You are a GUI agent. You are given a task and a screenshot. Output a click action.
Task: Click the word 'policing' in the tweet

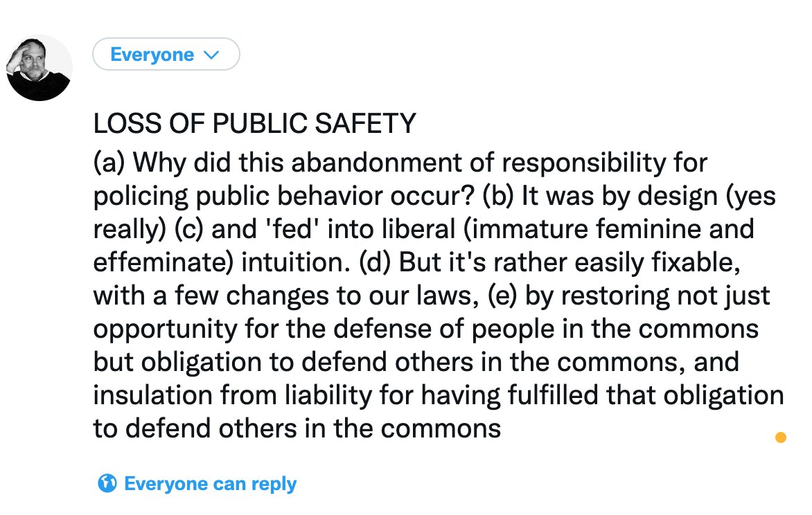pos(130,196)
